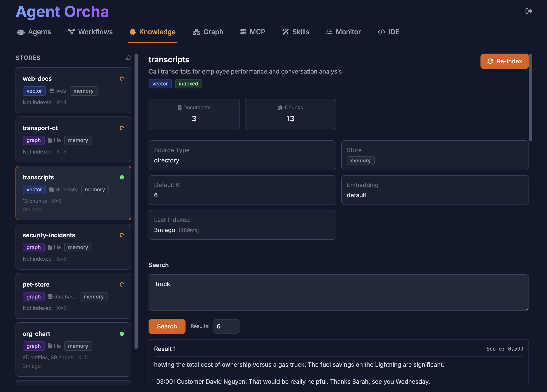
Task: Open MCP via its server icon
Action: click(x=243, y=32)
